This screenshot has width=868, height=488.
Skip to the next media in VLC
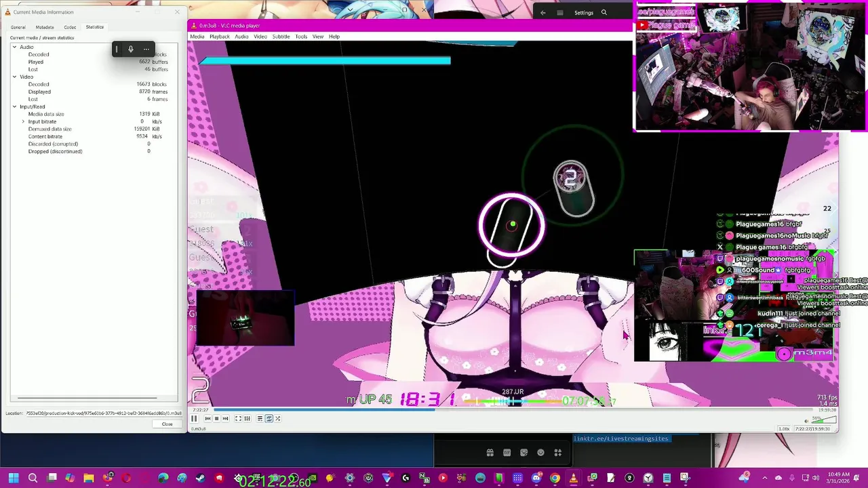click(x=225, y=418)
